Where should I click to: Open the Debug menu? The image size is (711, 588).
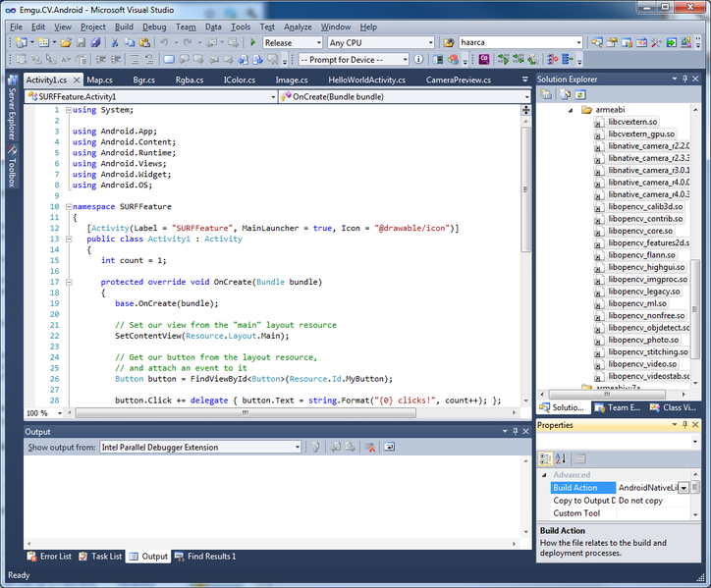(x=154, y=27)
